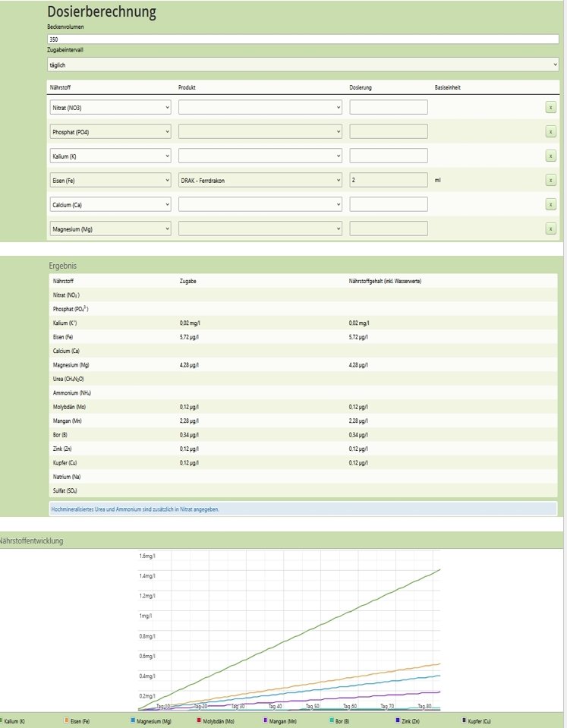Viewport: 567px width, 728px height.
Task: Remove the Nitrat (NO3) row with x
Action: (550, 107)
